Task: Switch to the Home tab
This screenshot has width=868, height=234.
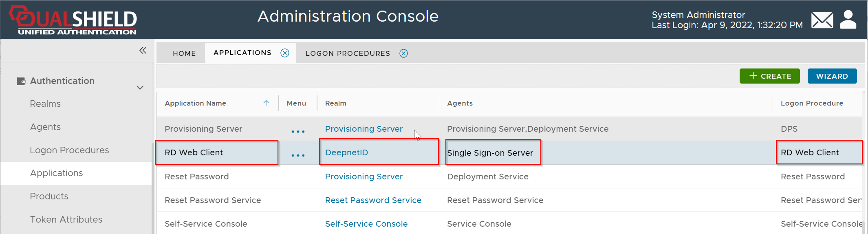Action: (x=184, y=53)
